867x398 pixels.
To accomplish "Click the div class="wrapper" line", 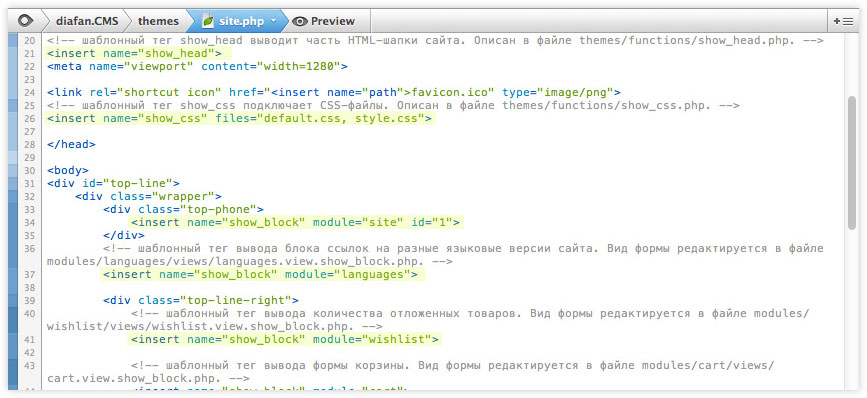I will [x=148, y=196].
